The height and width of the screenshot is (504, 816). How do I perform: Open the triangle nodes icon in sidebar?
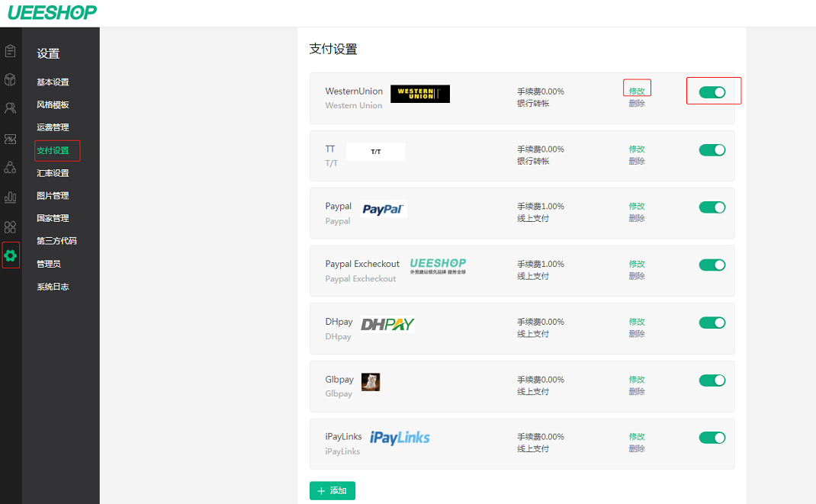[10, 168]
